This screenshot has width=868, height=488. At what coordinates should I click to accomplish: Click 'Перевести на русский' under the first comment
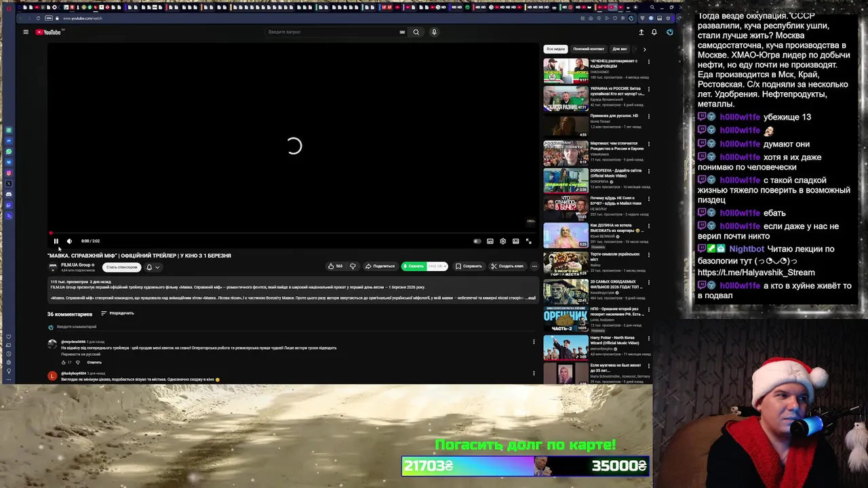coord(81,354)
